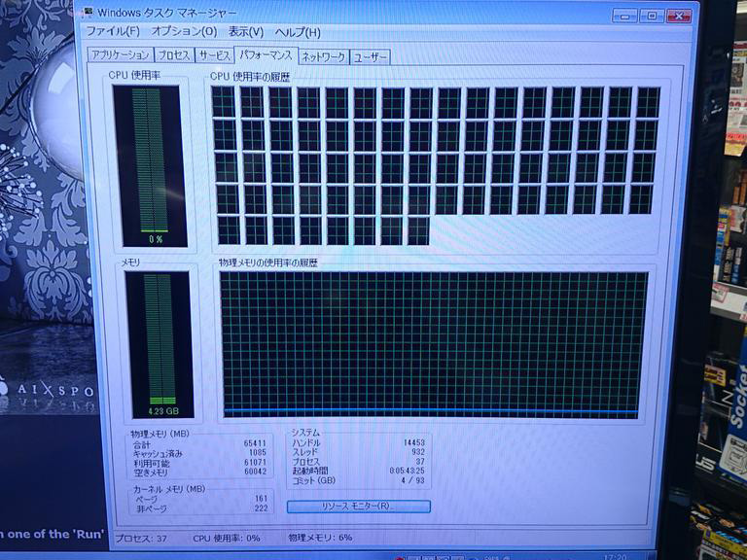Switch to the ネットワーク tab
The width and height of the screenshot is (747, 560).
(x=324, y=57)
